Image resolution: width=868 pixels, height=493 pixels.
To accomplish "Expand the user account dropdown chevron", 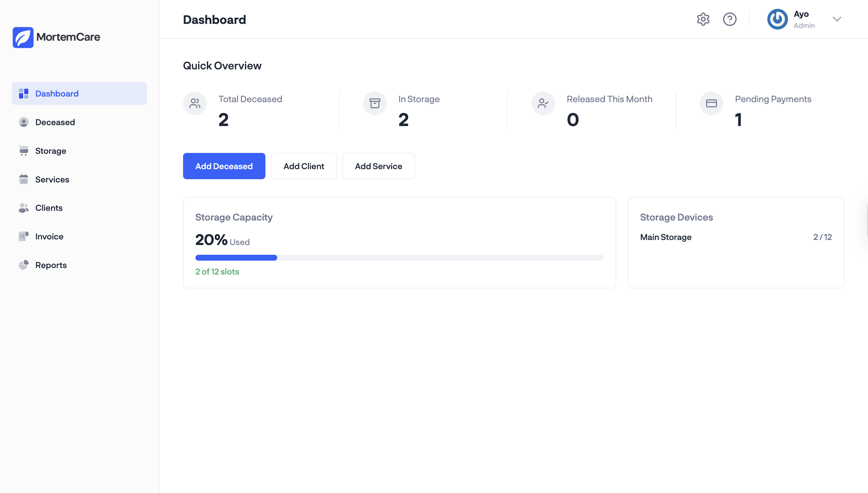I will (x=837, y=19).
